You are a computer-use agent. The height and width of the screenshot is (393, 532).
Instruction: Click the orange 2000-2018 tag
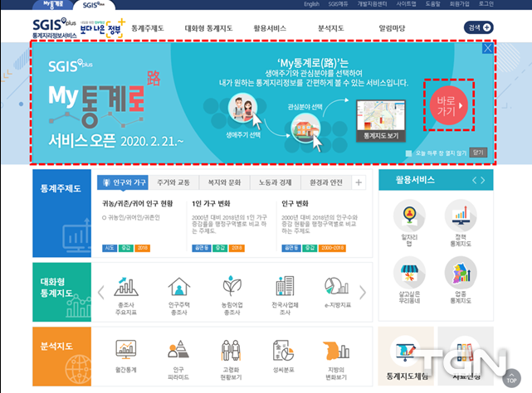(332, 248)
